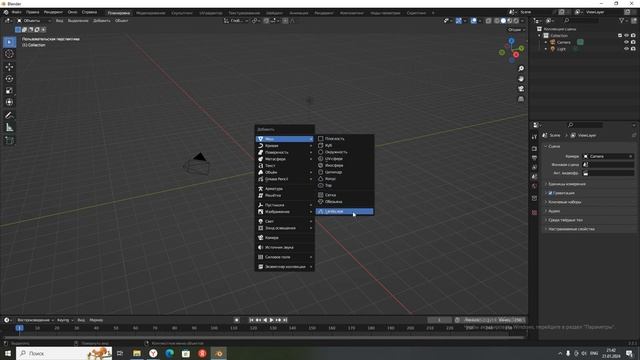
Task: Collapse the Collection tree in outliner
Action: coord(539,36)
